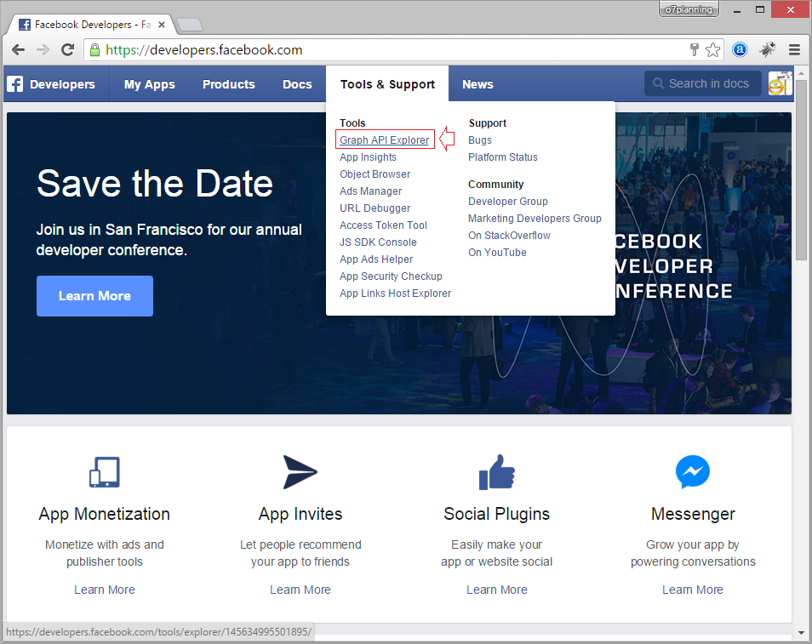
Task: Open App Security Checkup
Action: [x=391, y=276]
